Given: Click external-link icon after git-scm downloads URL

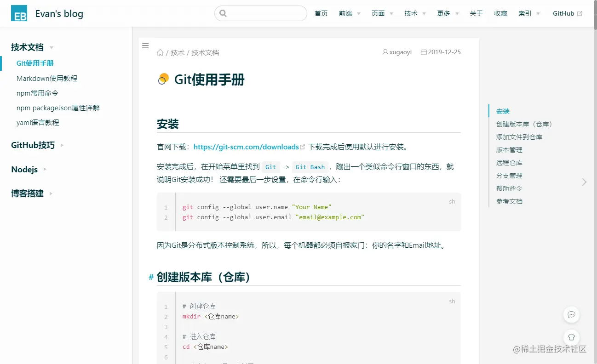Looking at the screenshot, I should tap(302, 147).
